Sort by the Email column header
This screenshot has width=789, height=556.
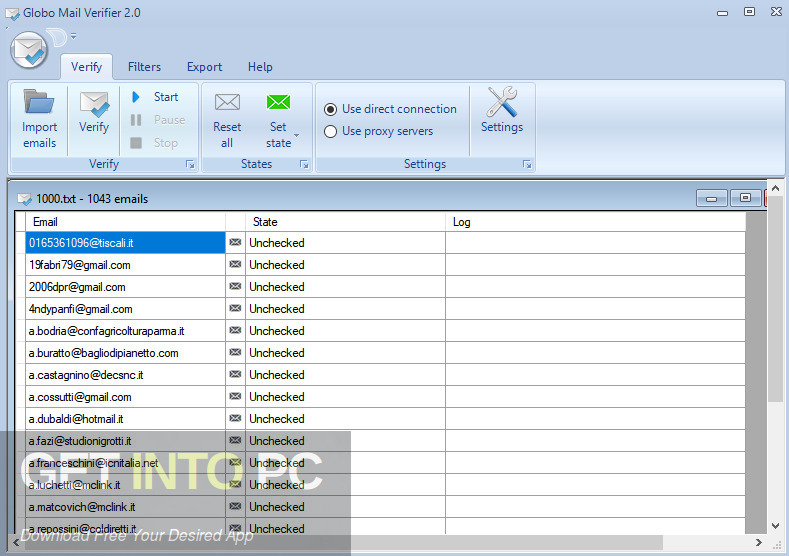pos(125,222)
